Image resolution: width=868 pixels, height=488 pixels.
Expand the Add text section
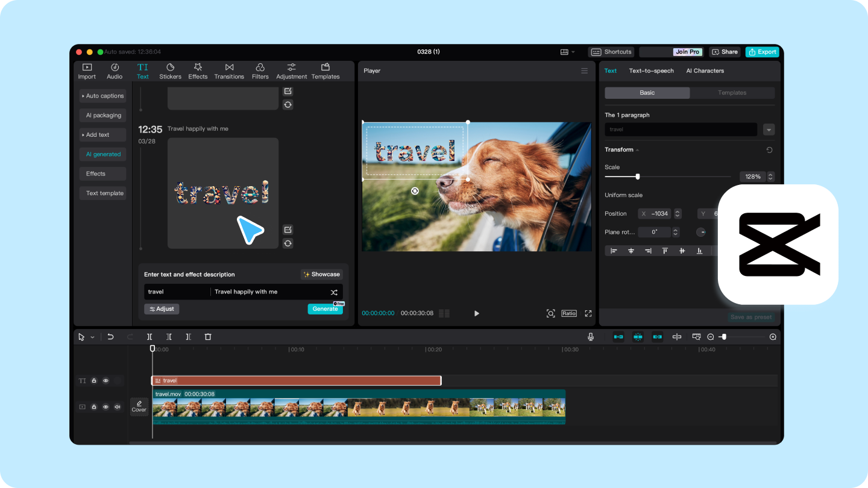(102, 135)
